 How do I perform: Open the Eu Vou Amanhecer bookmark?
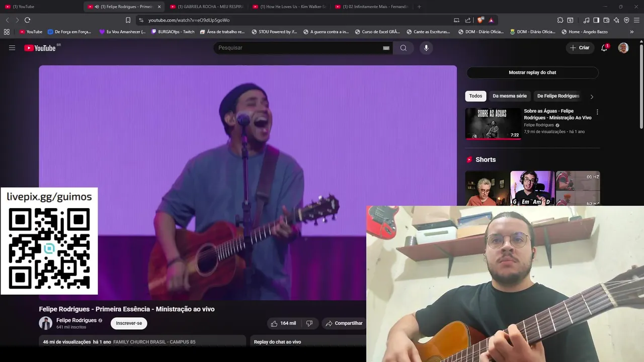122,32
